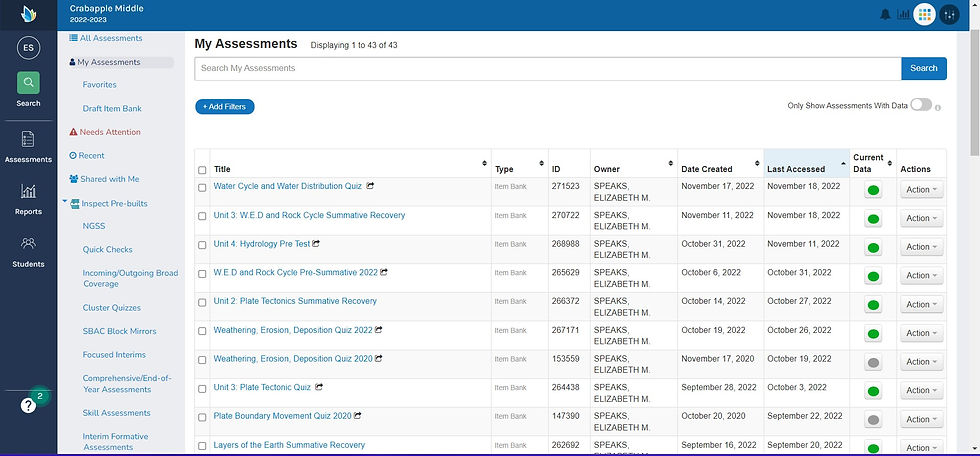The width and height of the screenshot is (980, 456).
Task: Check box for Unit 3 W.E.D Summative Recovery
Action: (202, 216)
